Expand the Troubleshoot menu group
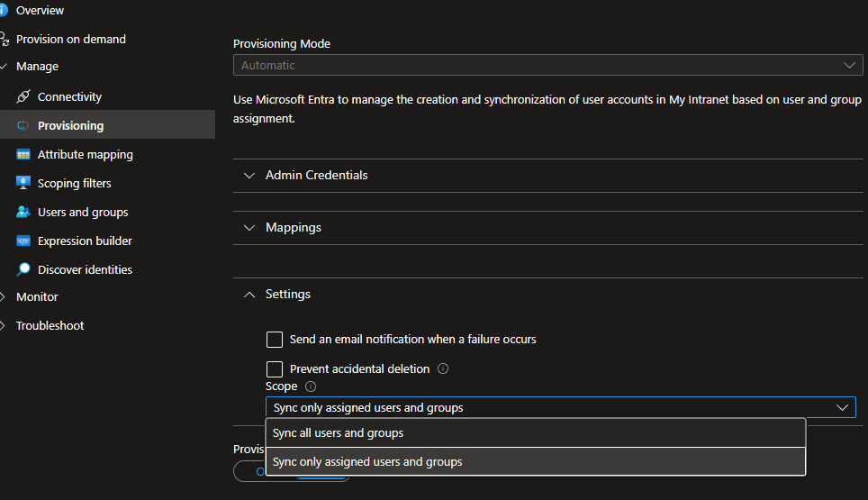The image size is (868, 500). 4,325
